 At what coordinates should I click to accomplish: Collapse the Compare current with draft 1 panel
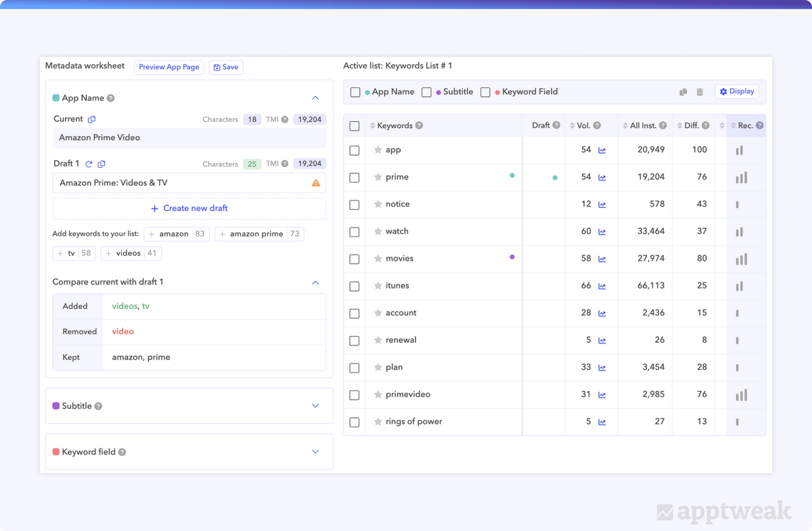coord(315,282)
